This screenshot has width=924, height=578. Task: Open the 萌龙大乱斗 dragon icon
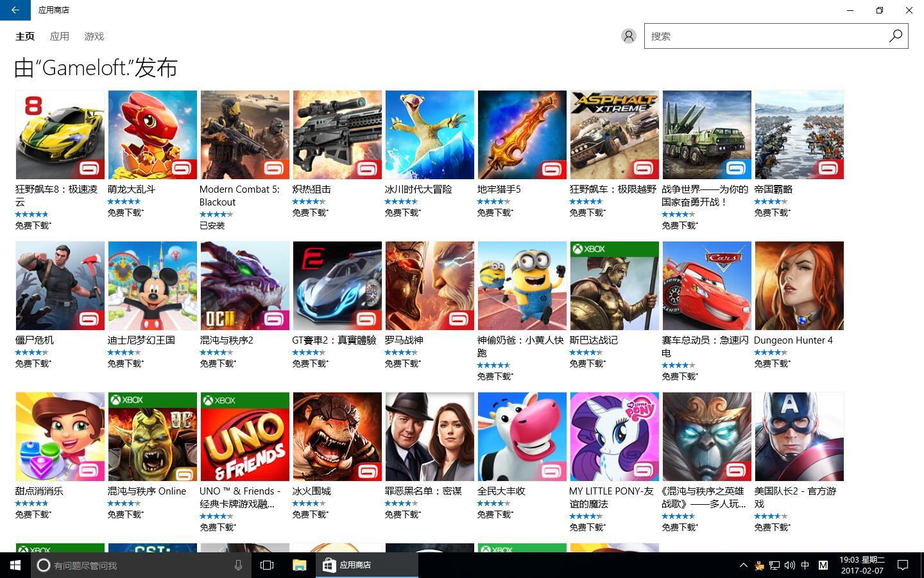click(153, 135)
